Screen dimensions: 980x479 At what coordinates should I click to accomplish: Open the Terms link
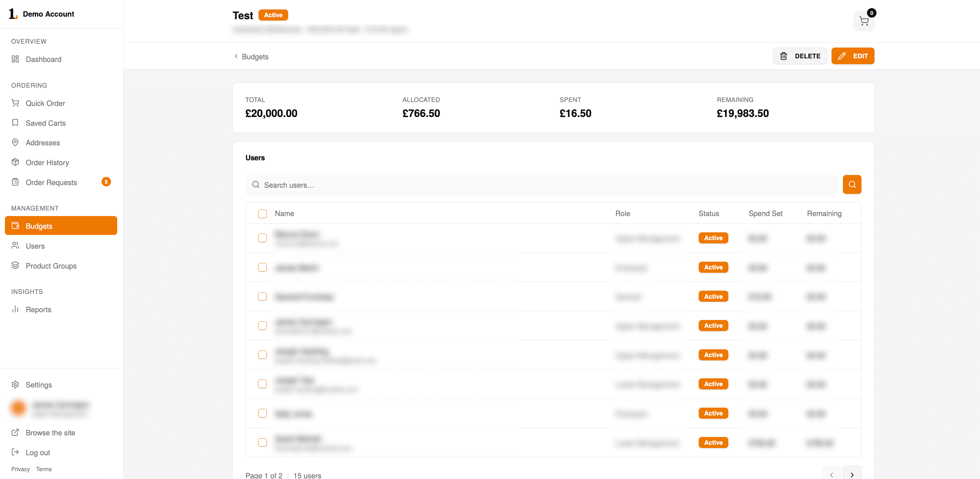click(x=44, y=469)
